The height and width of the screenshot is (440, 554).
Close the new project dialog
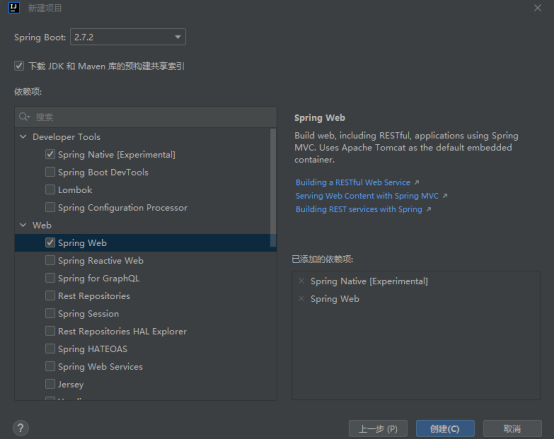pyautogui.click(x=537, y=8)
